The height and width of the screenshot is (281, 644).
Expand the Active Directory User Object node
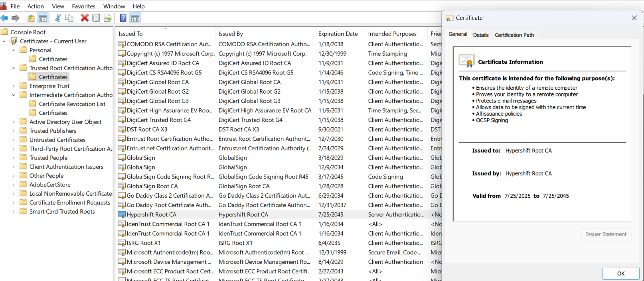[14, 122]
